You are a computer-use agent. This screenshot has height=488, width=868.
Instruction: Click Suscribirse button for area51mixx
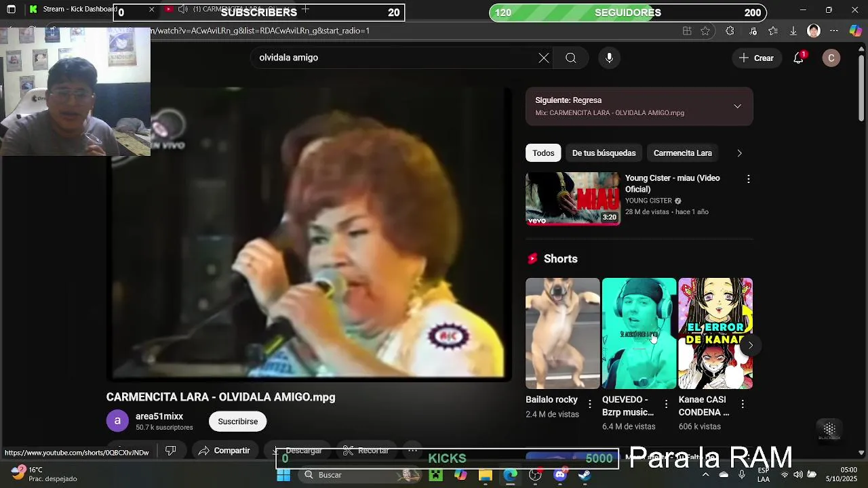pyautogui.click(x=237, y=422)
